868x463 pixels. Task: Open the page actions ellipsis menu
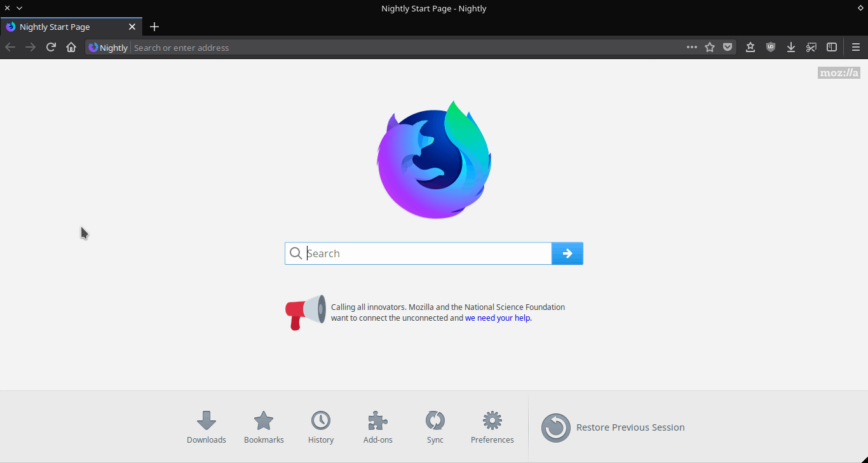click(692, 47)
